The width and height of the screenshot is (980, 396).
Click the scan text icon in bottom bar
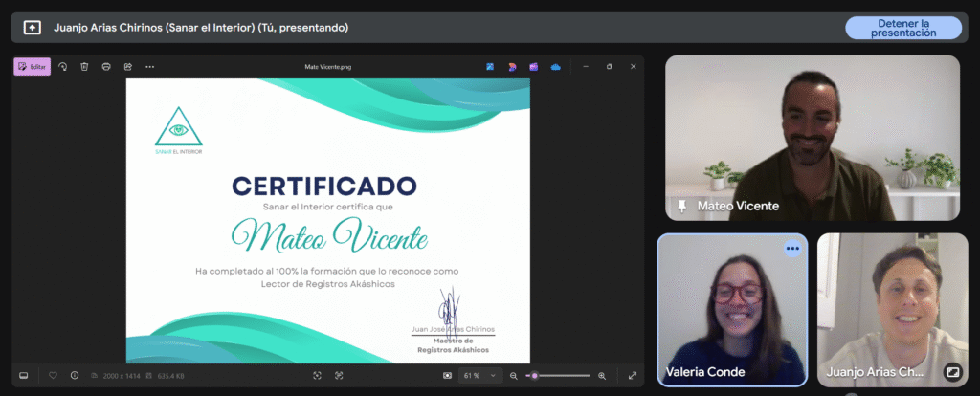click(318, 375)
